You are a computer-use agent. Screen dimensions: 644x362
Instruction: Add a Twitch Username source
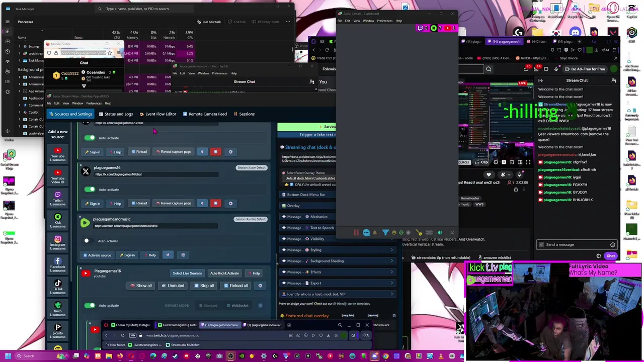[57, 198]
